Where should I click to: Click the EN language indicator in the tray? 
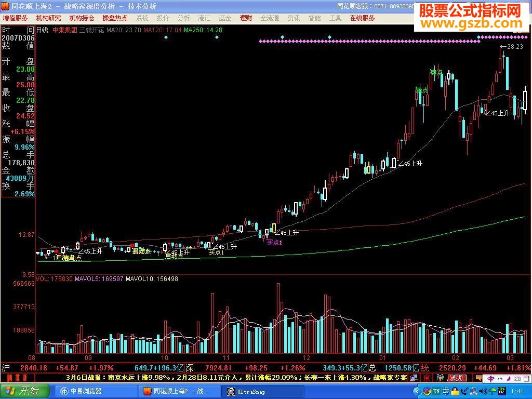tap(436, 391)
